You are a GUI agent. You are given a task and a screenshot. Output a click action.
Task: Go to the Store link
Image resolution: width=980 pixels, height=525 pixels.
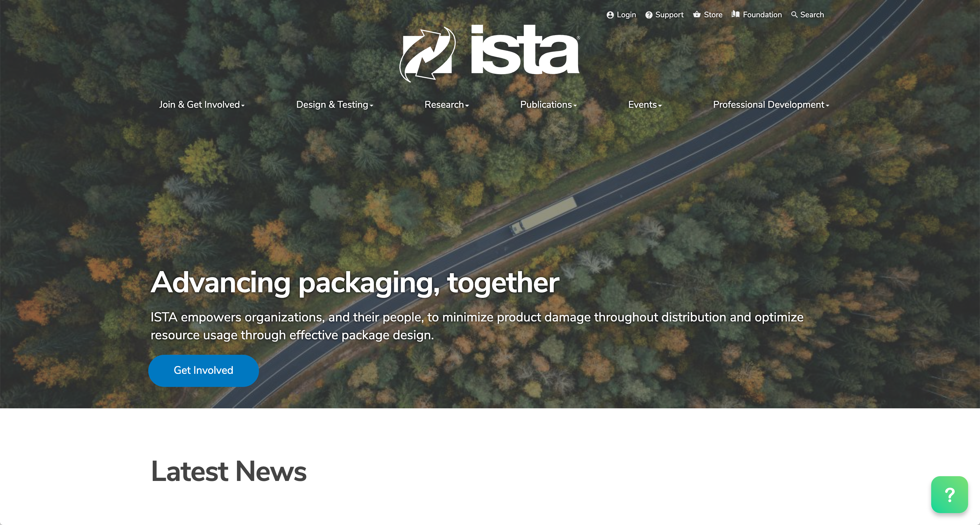(713, 15)
